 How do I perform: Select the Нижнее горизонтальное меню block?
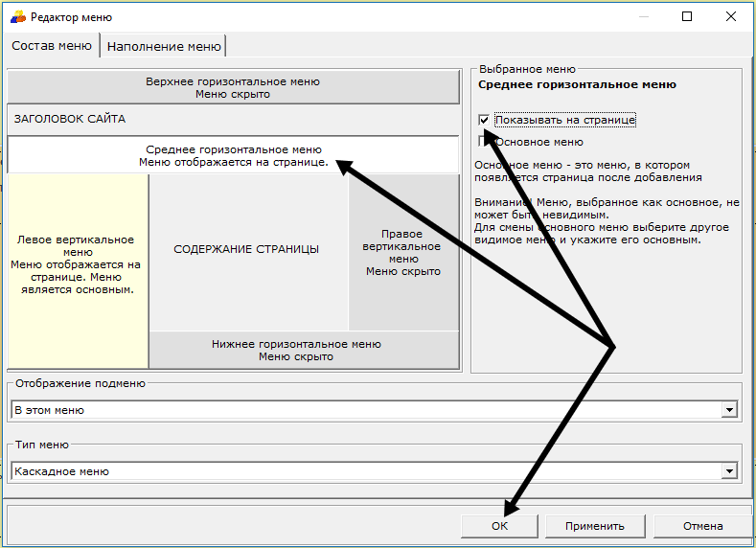295,351
